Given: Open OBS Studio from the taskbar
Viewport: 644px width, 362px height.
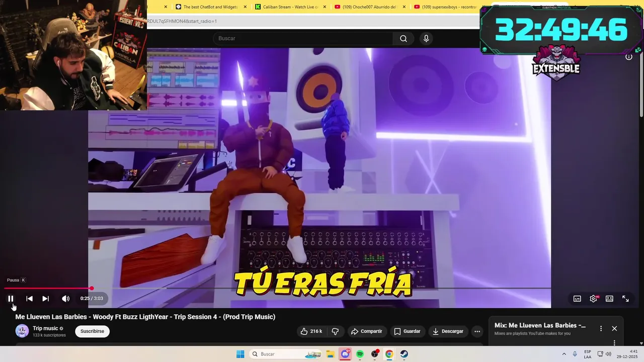Looking at the screenshot, I should [x=375, y=354].
